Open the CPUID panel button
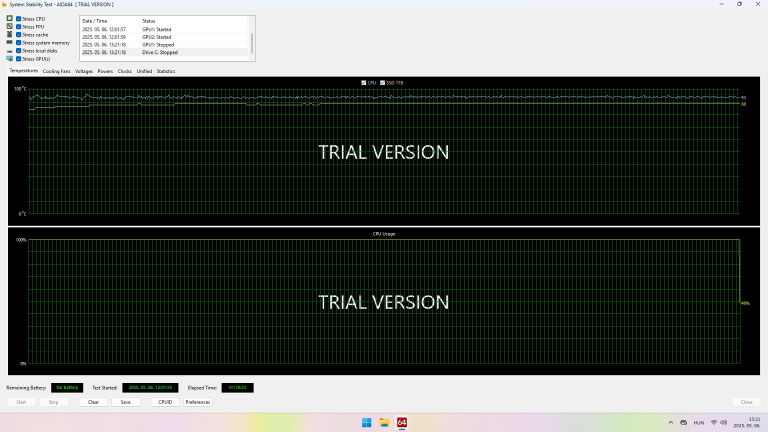Viewport: 768px width, 432px height. click(165, 402)
